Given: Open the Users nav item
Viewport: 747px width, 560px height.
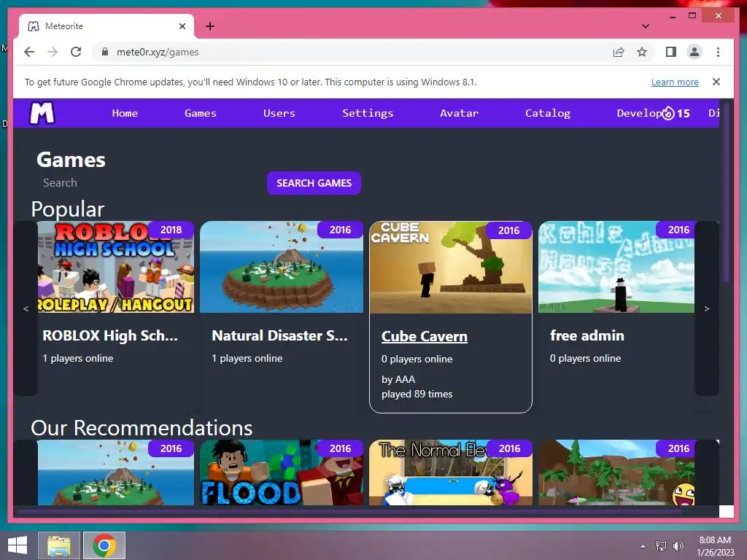Looking at the screenshot, I should [279, 113].
